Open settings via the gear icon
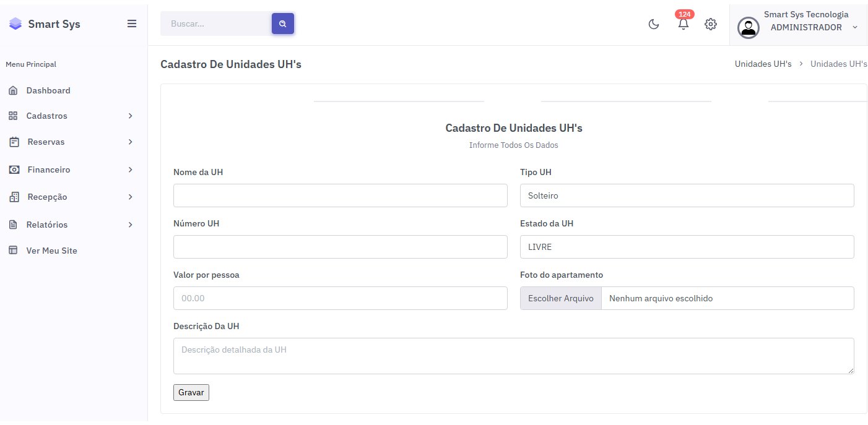Image resolution: width=868 pixels, height=425 pixels. [x=711, y=24]
